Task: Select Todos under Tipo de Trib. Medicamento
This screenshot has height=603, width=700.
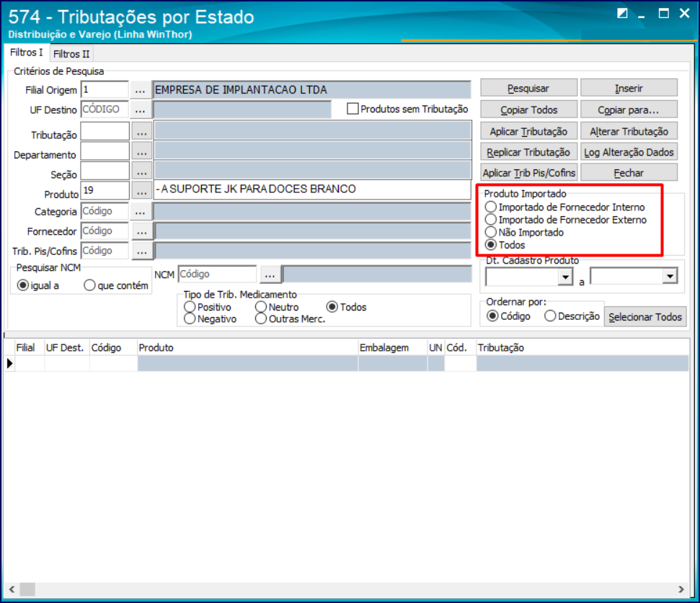Action: click(332, 307)
